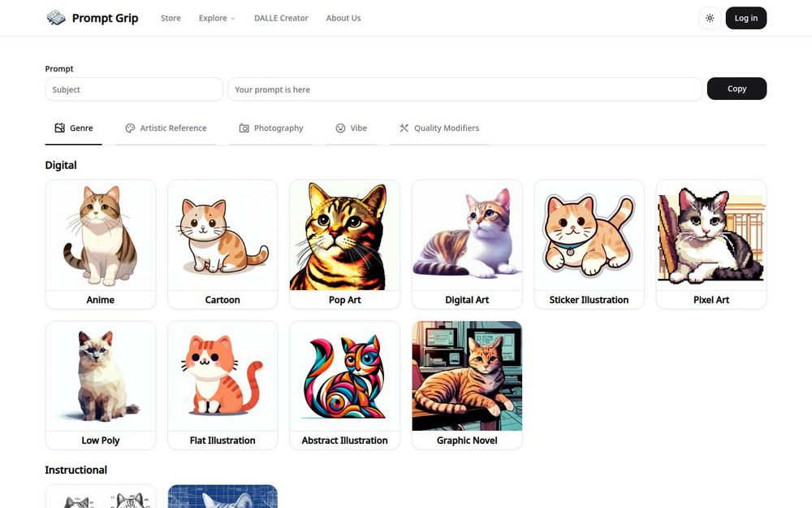812x508 pixels.
Task: Switch to the Quality Modifiers tab
Action: 439,128
